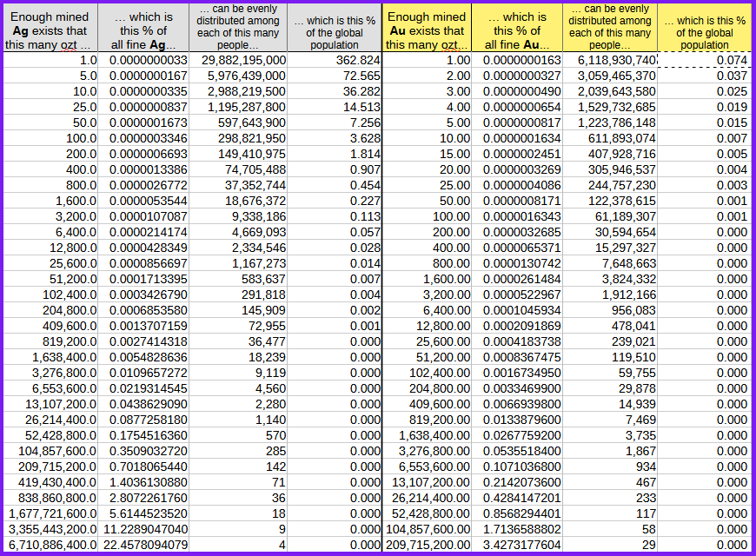
Task: Select the dashed-border cell 0.074
Action: (705, 60)
